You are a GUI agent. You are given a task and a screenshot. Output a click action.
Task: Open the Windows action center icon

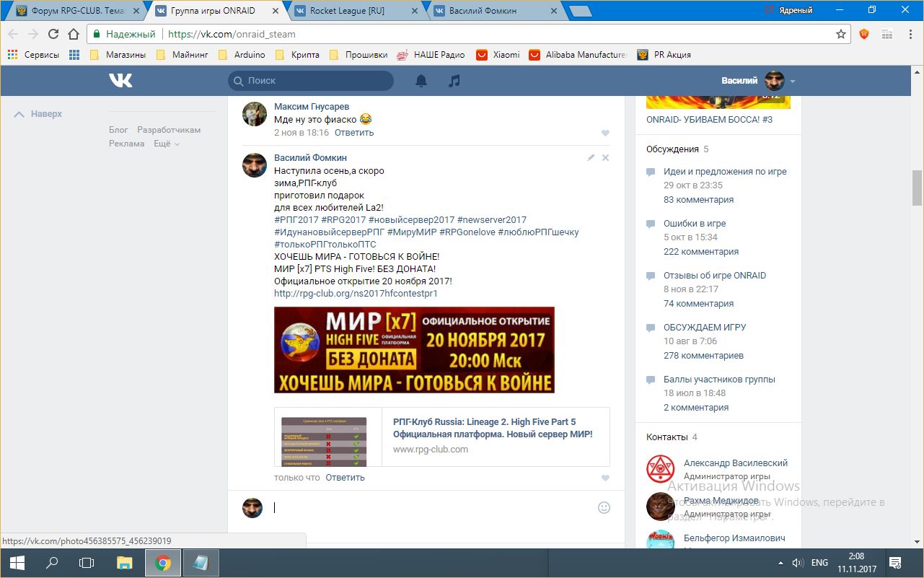click(895, 563)
